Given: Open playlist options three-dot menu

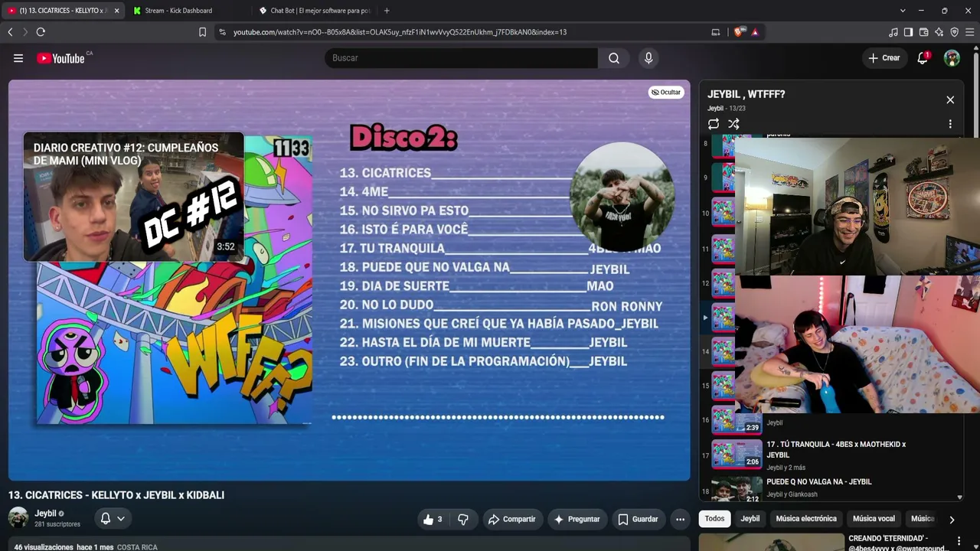Looking at the screenshot, I should click(x=950, y=124).
